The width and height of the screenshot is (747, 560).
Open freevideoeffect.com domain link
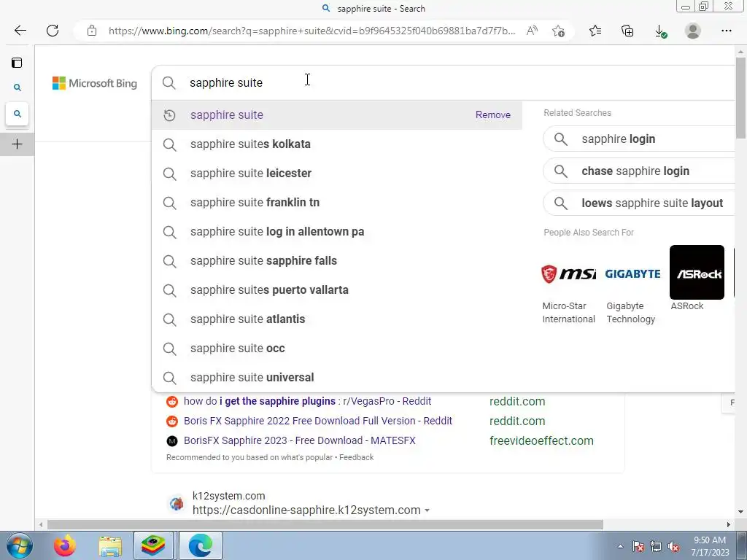pyautogui.click(x=541, y=441)
